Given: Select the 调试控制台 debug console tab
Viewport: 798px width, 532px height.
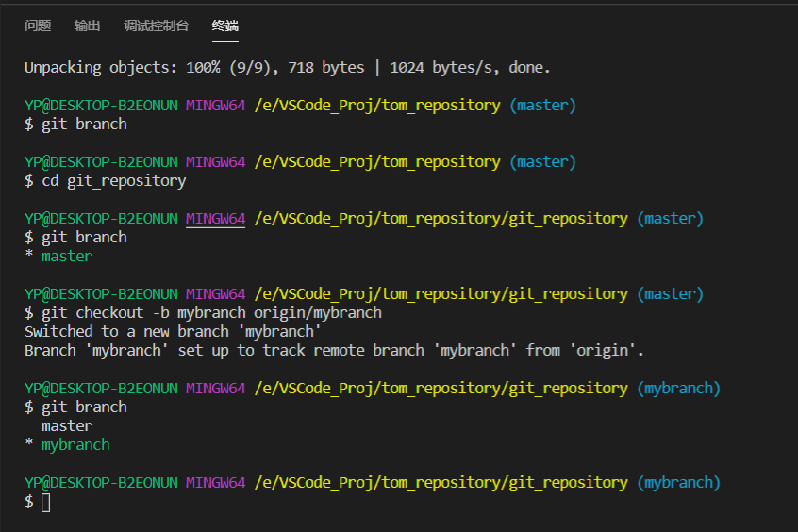Looking at the screenshot, I should [156, 25].
